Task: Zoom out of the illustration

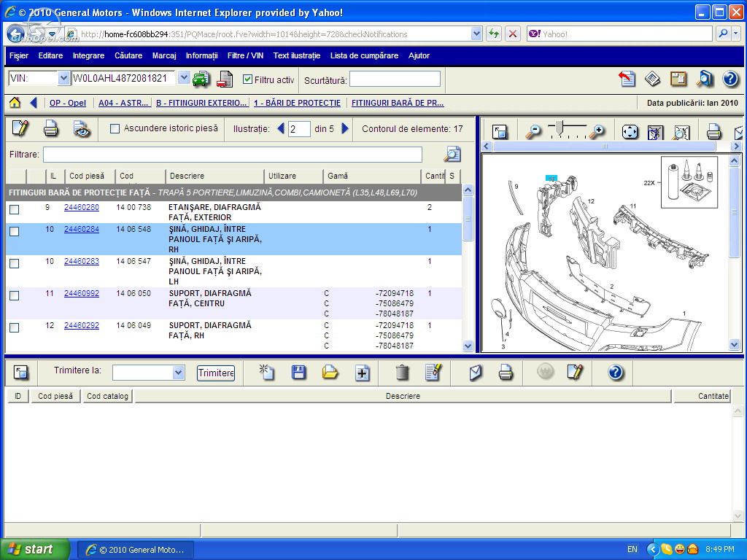Action: (533, 132)
